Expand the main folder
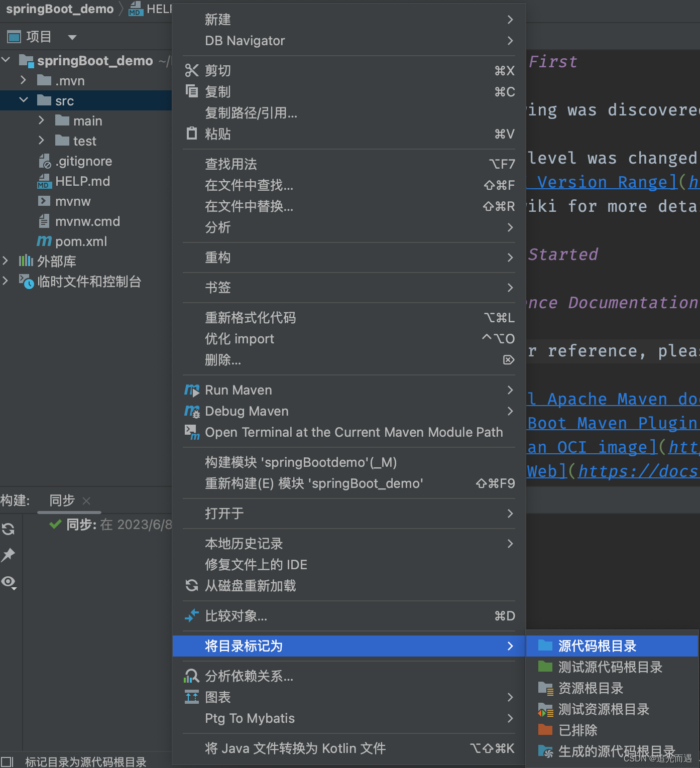700x768 pixels. [x=41, y=120]
